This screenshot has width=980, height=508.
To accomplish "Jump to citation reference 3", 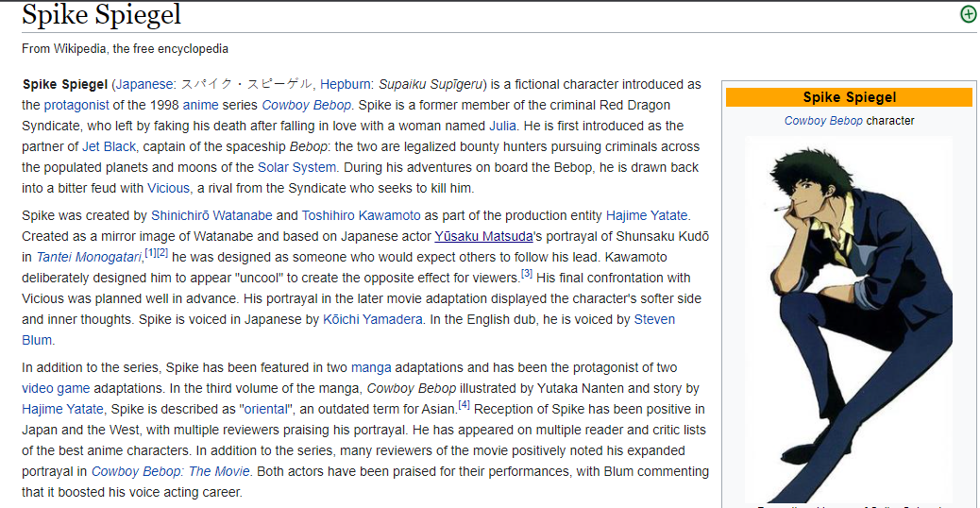I will pos(527,274).
